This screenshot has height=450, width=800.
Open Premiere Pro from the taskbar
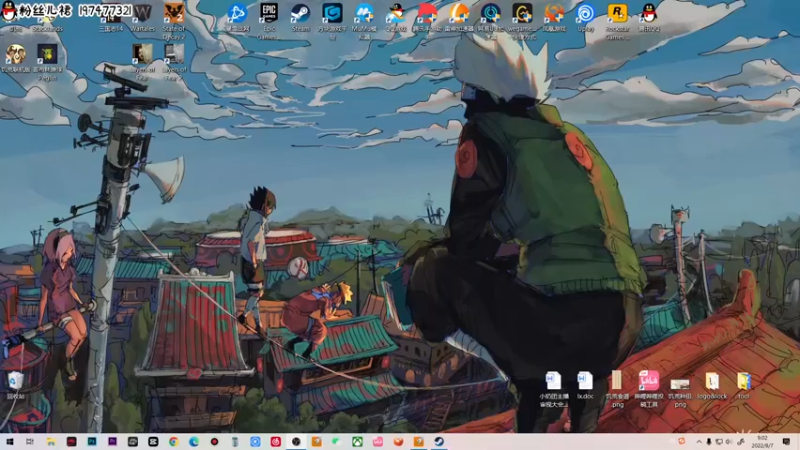click(112, 442)
